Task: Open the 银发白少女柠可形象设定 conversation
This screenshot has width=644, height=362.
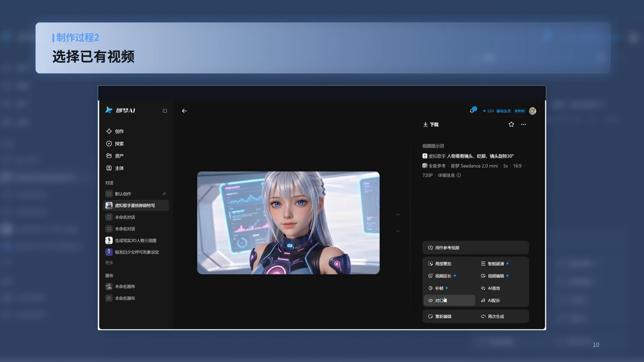Action: pyautogui.click(x=136, y=252)
